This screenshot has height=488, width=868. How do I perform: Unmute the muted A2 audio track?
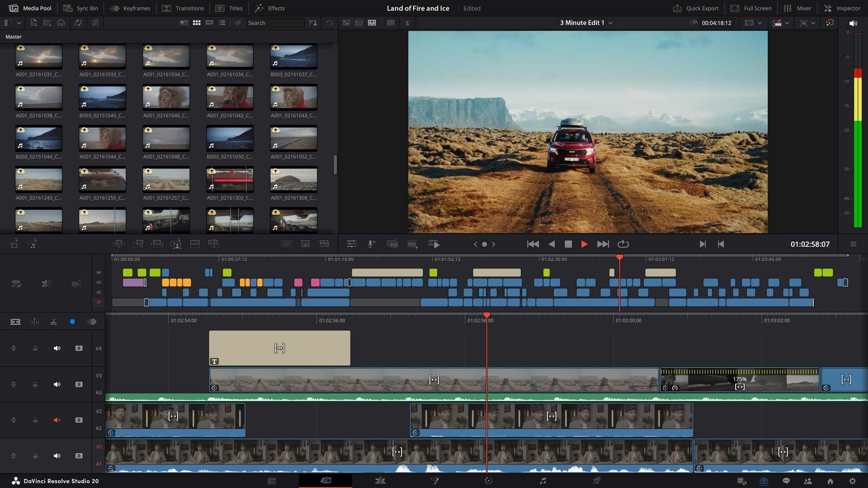(57, 420)
